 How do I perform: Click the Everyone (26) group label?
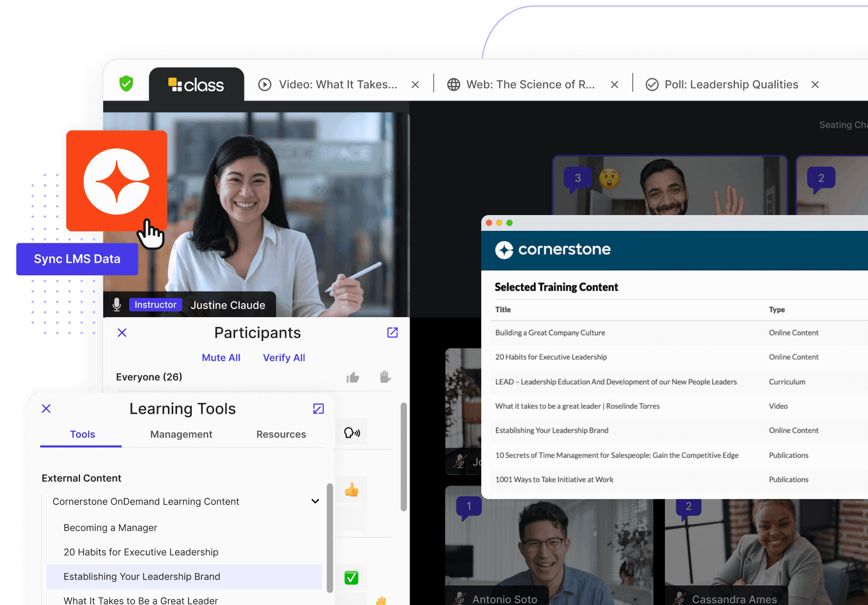tap(149, 377)
